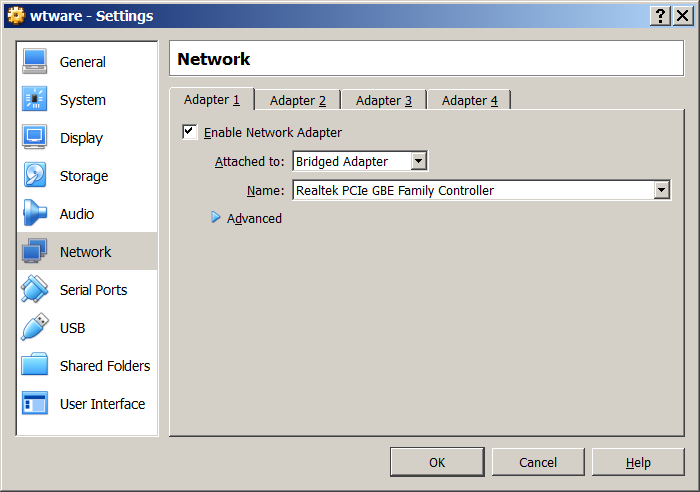Open the Adapter 4 tab
This screenshot has height=492, width=700.
point(470,100)
